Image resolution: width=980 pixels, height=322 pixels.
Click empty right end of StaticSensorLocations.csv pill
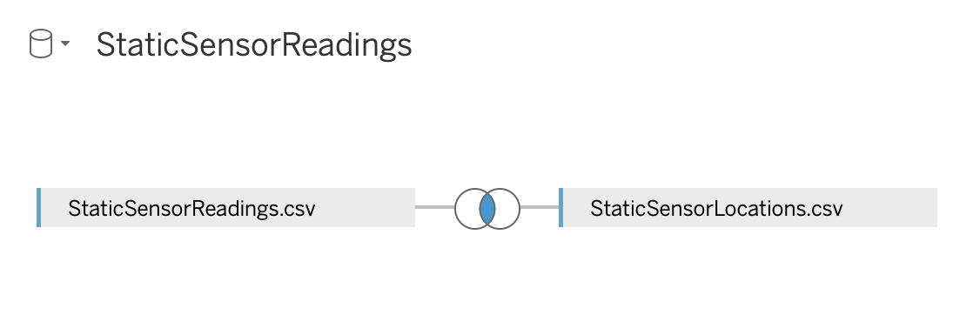tap(890, 208)
